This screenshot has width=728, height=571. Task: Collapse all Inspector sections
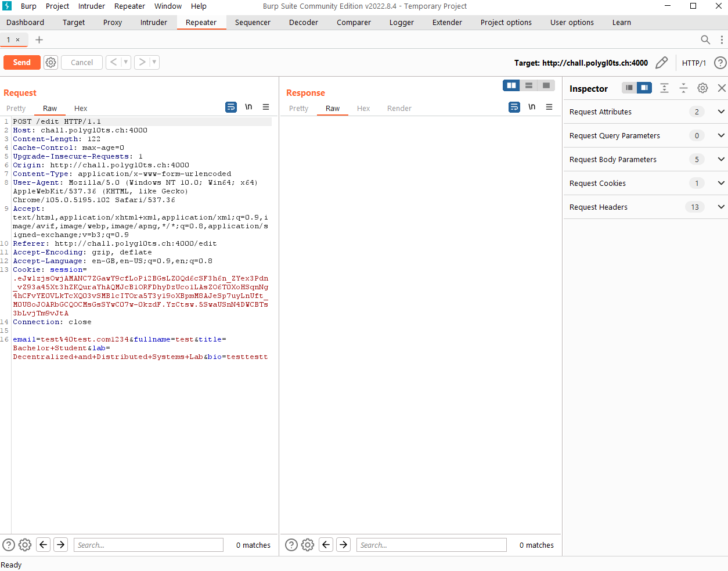pos(683,88)
